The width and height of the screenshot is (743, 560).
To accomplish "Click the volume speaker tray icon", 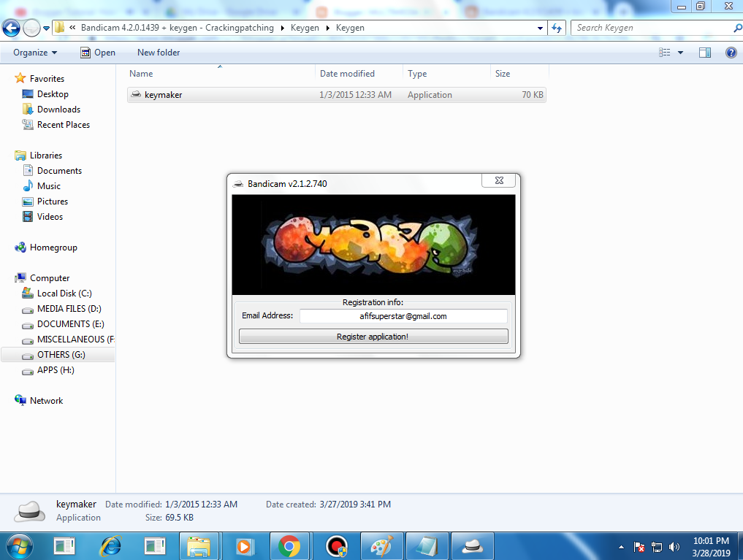I will 674,547.
